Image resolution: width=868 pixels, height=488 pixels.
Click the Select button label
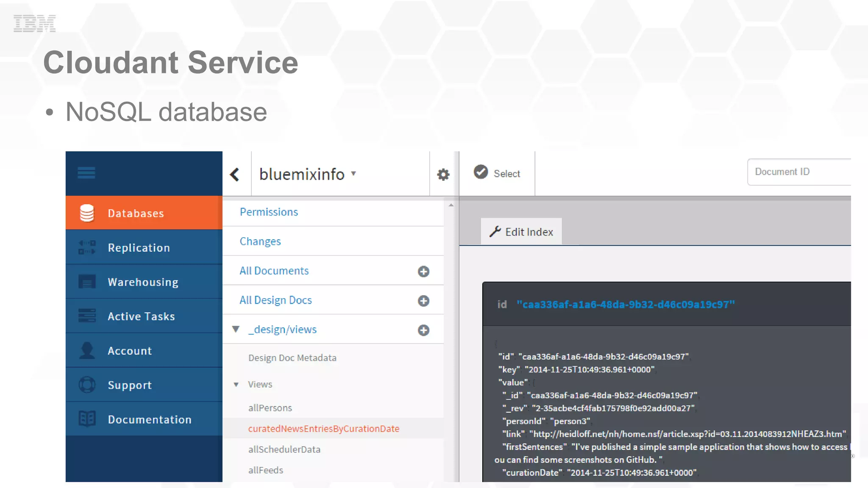click(x=507, y=174)
